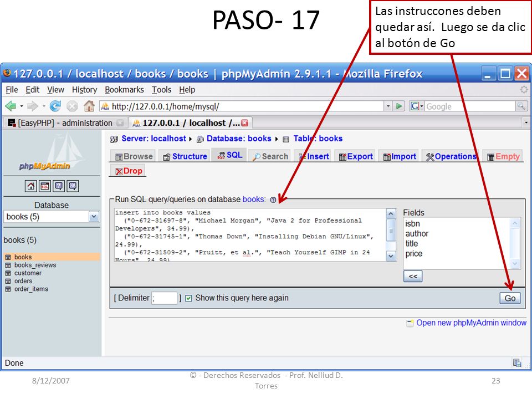Open back button history dropdown arrow
Screen dimensions: 532x399
pos(22,106)
